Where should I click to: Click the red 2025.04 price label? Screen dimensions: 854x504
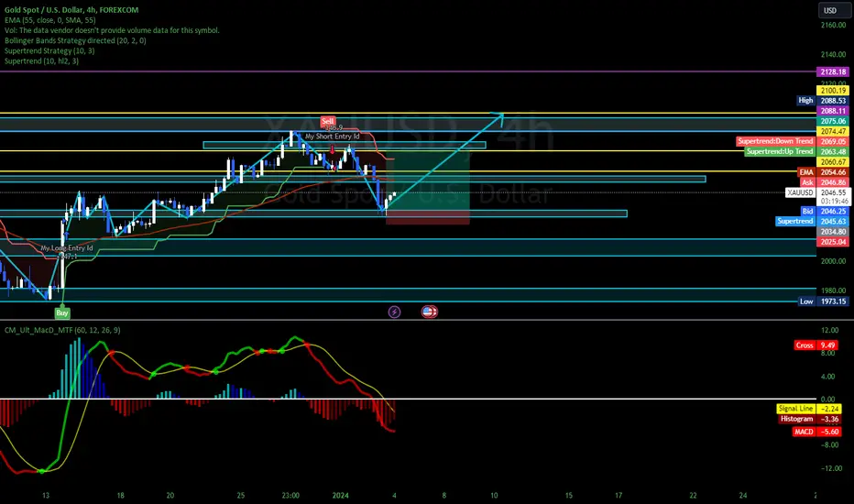[x=833, y=242]
